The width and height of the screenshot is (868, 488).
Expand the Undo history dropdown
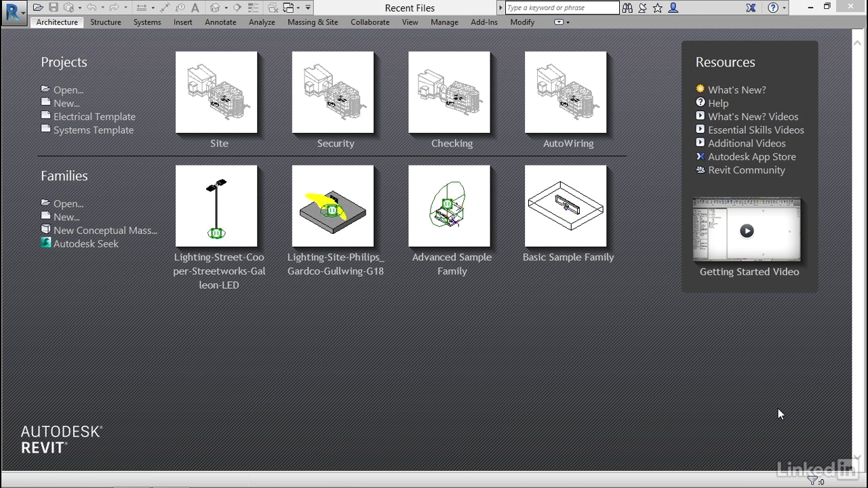pyautogui.click(x=102, y=8)
